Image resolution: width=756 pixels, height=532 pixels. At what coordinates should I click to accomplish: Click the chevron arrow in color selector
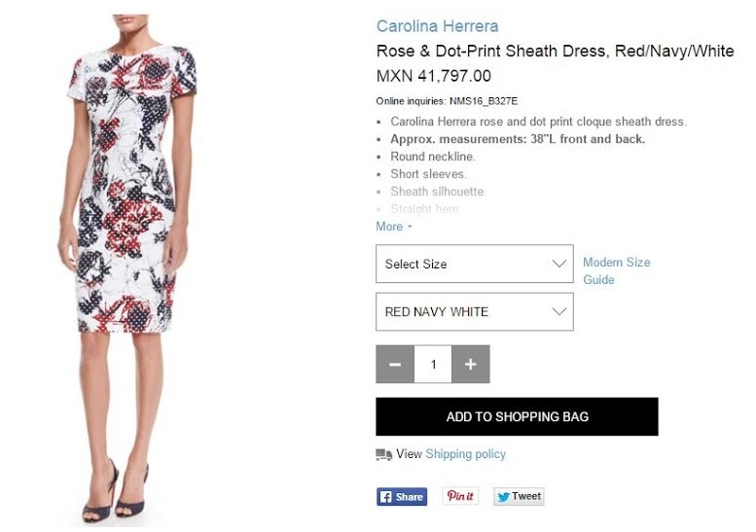[x=558, y=312]
